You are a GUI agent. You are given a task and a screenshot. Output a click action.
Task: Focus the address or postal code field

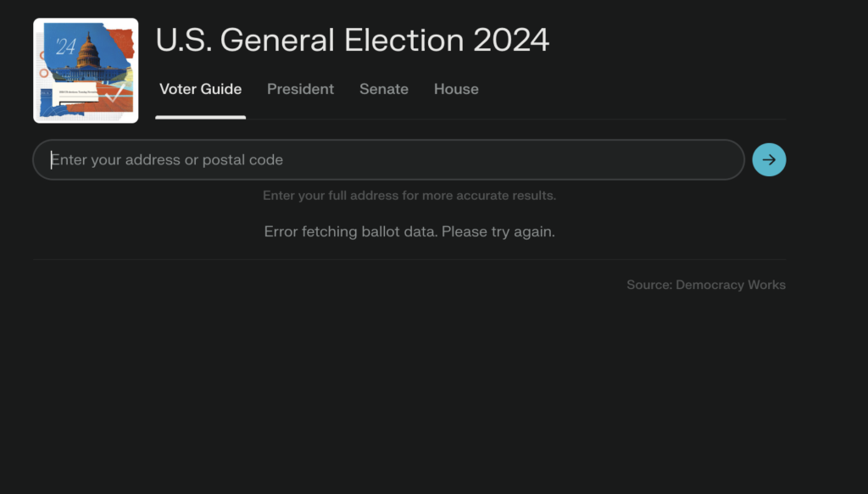tap(388, 159)
